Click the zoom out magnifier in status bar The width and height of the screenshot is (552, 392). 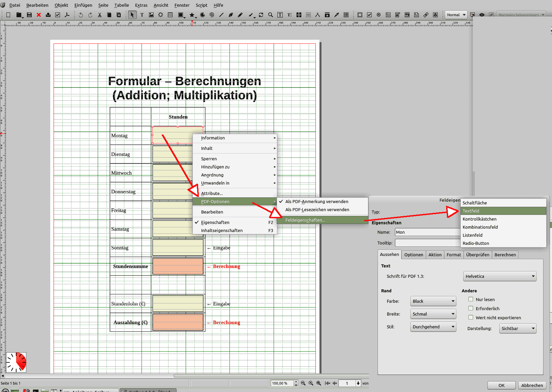303,383
